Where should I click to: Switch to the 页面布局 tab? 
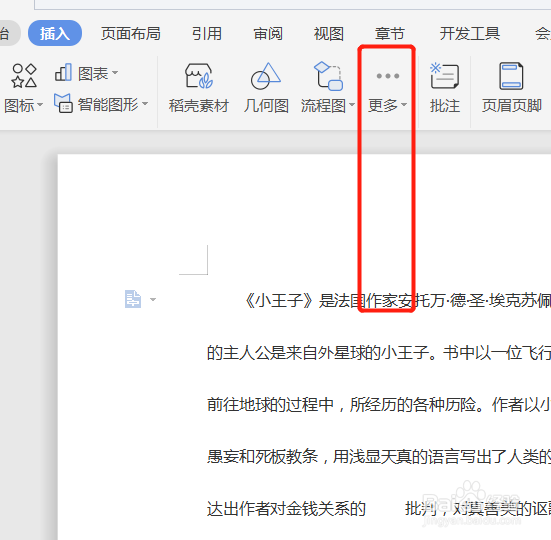click(x=131, y=34)
